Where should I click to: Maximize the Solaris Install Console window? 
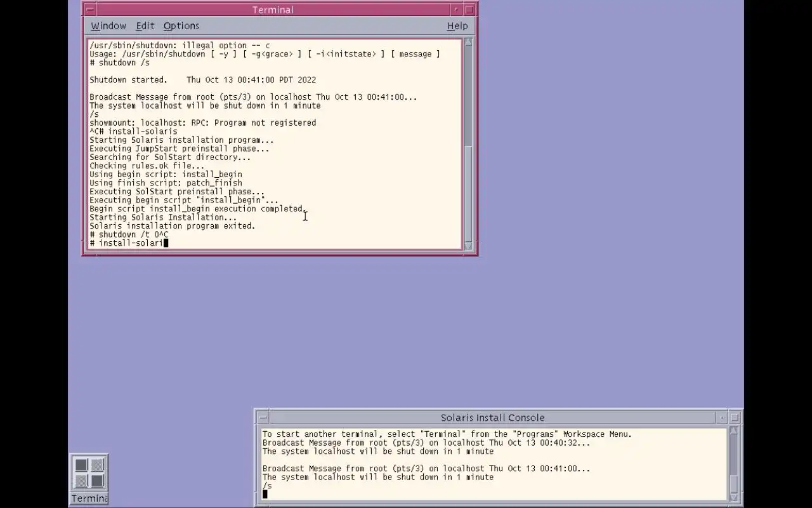[x=735, y=417]
